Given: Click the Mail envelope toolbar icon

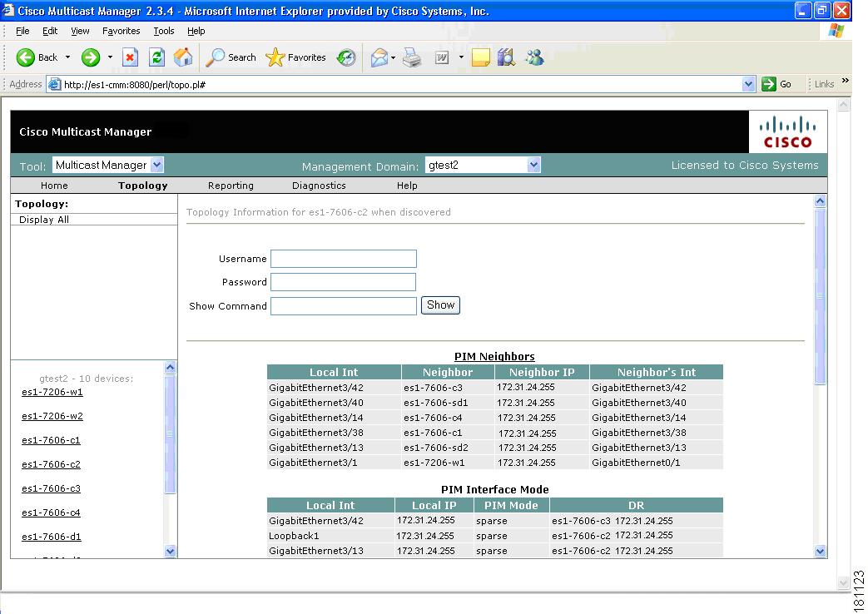Looking at the screenshot, I should (x=379, y=57).
